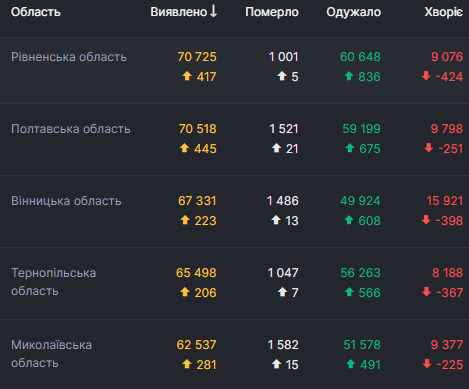Sort table by Одужало column
Viewport: 469px width, 389px height.
point(353,12)
